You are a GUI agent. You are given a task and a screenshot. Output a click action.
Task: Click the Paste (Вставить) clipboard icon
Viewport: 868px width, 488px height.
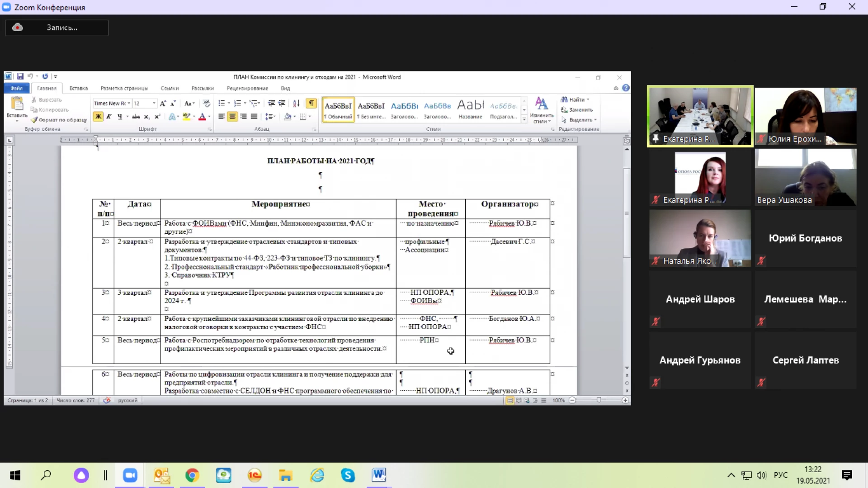pos(17,104)
